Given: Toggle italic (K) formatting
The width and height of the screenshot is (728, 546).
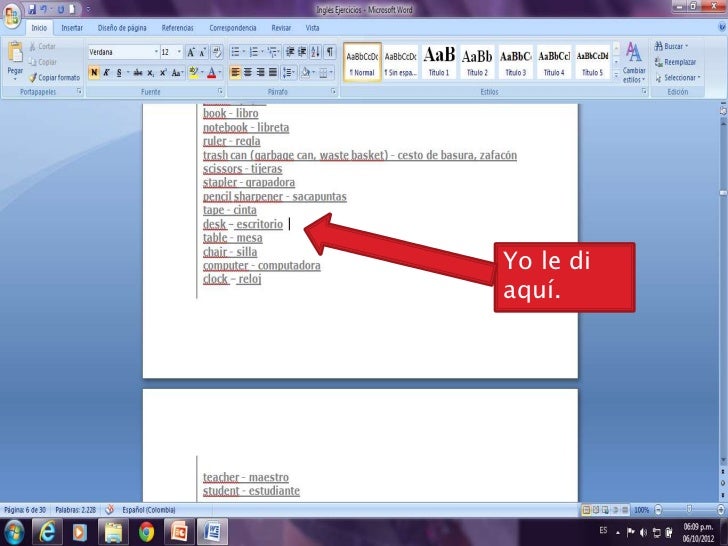Looking at the screenshot, I should click(x=106, y=73).
